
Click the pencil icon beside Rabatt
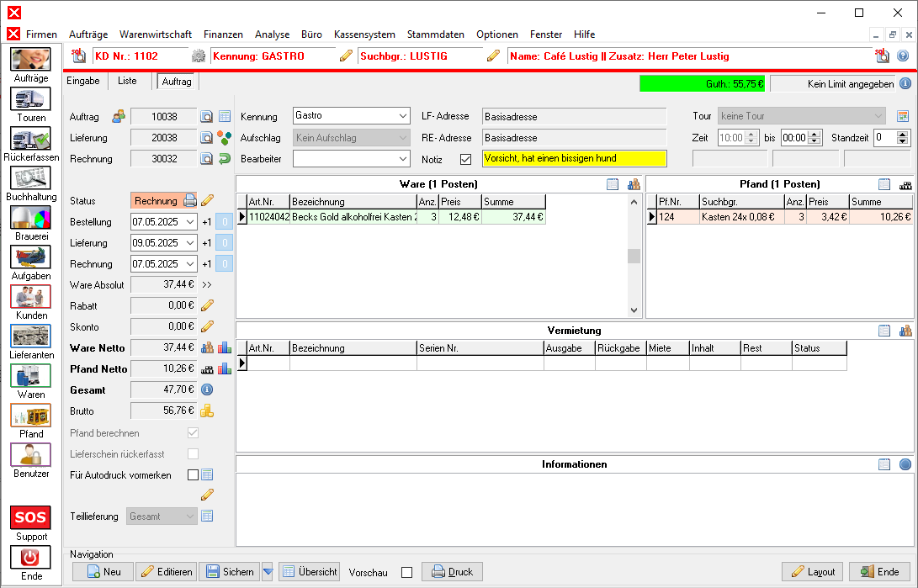(207, 306)
